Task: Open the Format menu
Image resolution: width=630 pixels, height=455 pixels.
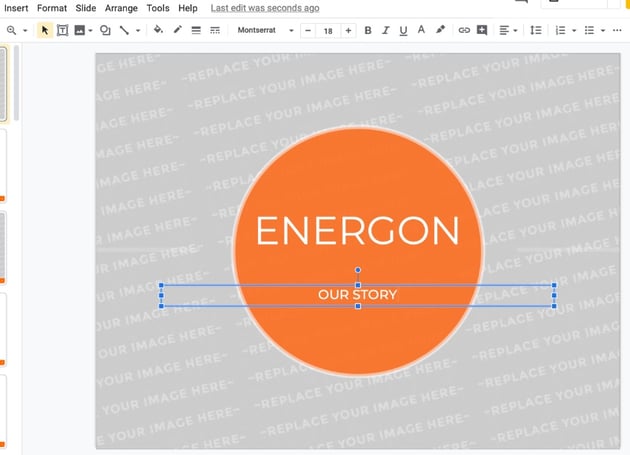Action: point(52,8)
